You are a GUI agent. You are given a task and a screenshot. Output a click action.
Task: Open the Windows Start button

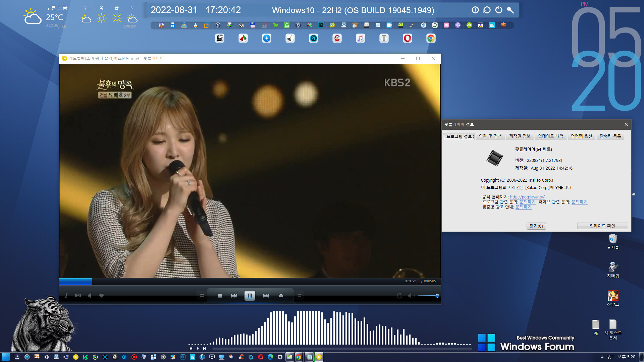[6, 357]
